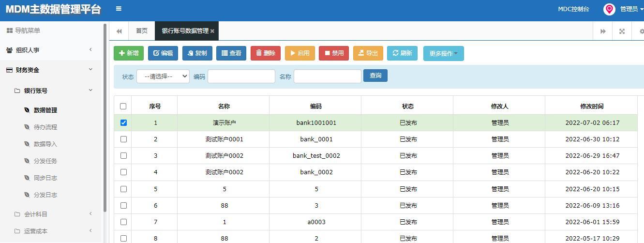Click the 组织人事 people icon
The image size is (644, 243).
(9, 50)
